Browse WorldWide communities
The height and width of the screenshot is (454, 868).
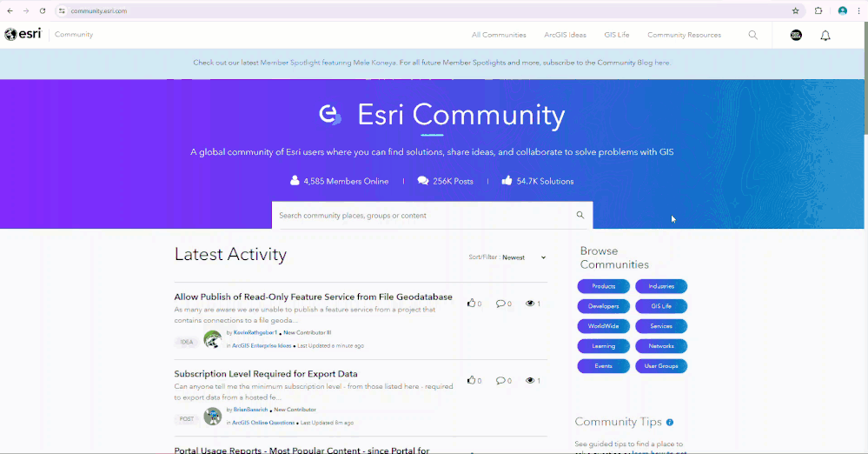point(603,326)
